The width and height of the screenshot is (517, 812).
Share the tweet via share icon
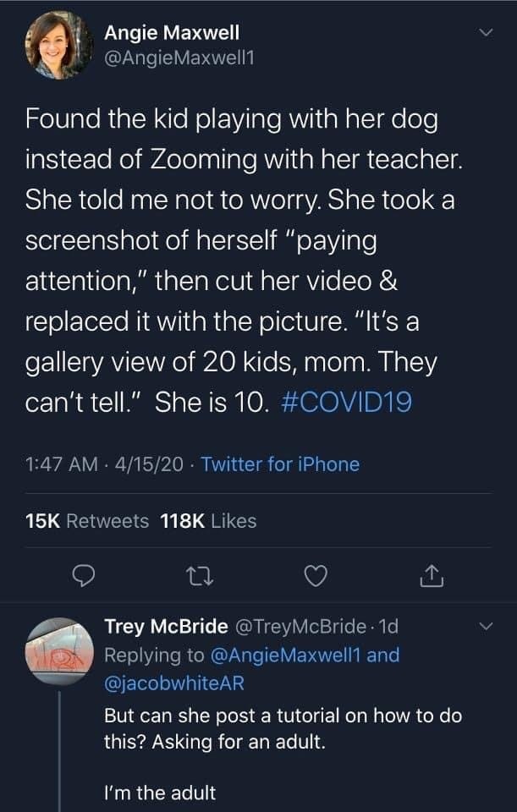click(x=431, y=576)
